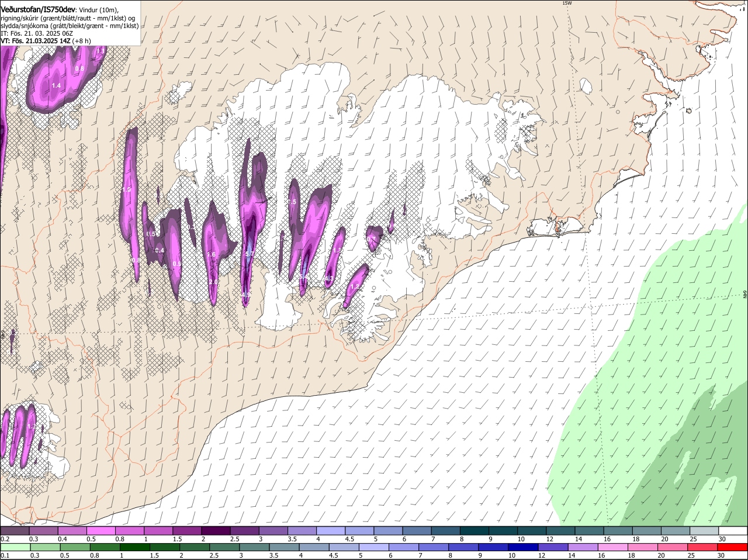The height and width of the screenshot is (560, 748).
Task: Select snow legend swatch between 0.2 and 0.3
Action: [x=15, y=531]
